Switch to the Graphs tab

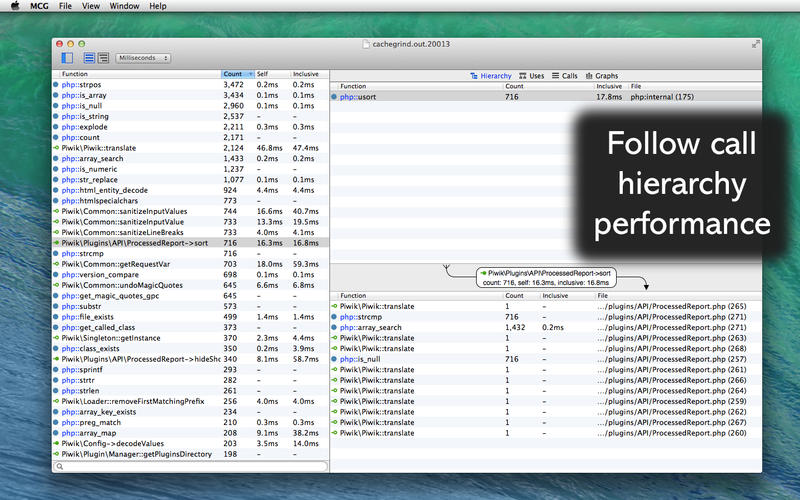602,76
